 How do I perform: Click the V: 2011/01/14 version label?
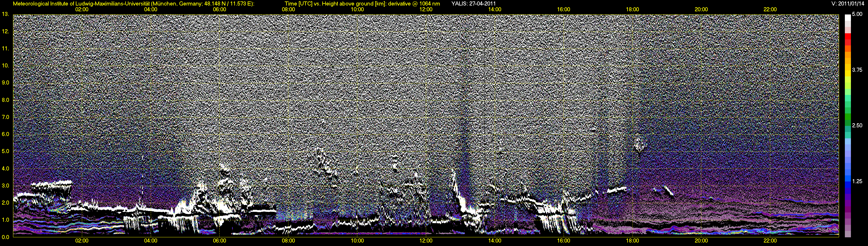847,4
